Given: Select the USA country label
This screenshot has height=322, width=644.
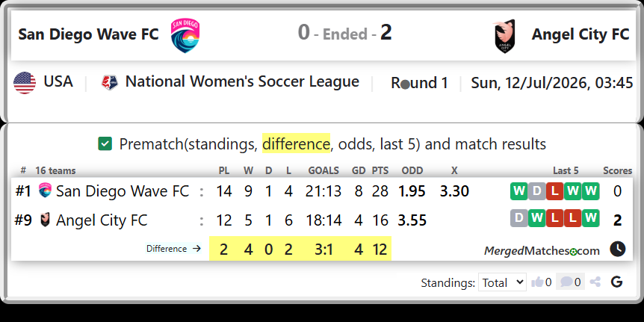Looking at the screenshot, I should point(58,81).
